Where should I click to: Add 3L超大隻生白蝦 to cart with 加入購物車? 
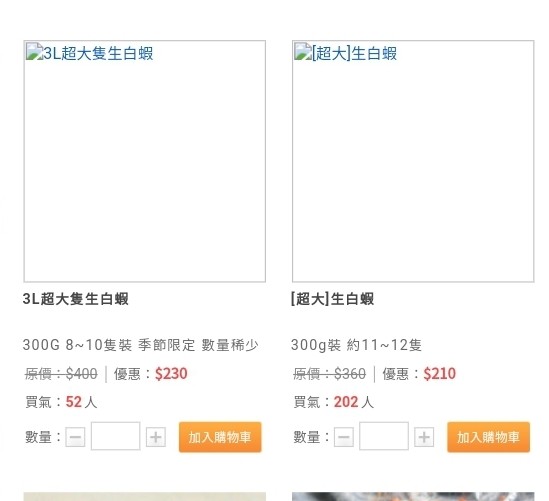[x=220, y=437]
